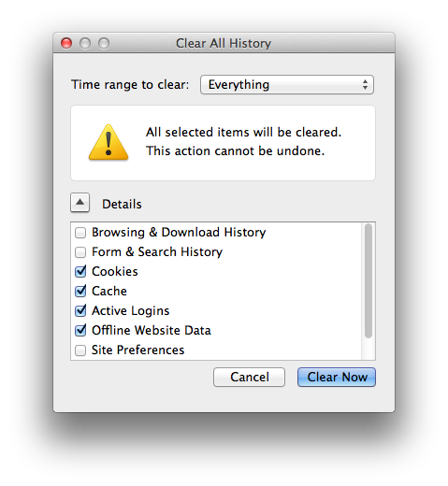Screen dimensions: 448x486
Task: Click the Cancel button
Action: (249, 377)
